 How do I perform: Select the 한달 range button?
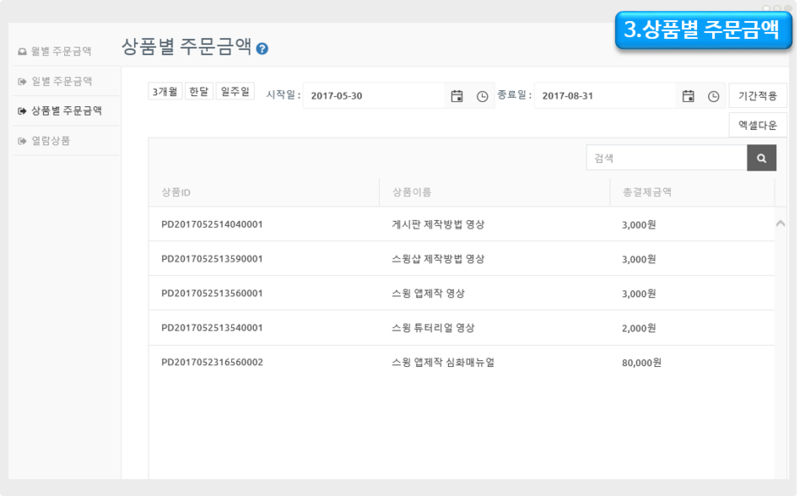(199, 91)
